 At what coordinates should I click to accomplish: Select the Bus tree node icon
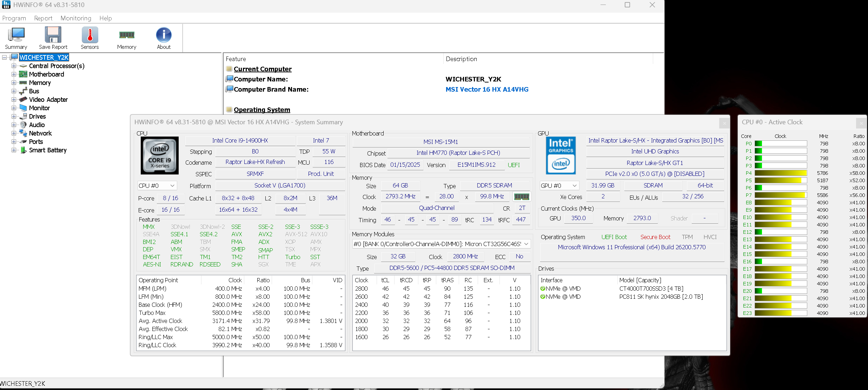coord(23,91)
